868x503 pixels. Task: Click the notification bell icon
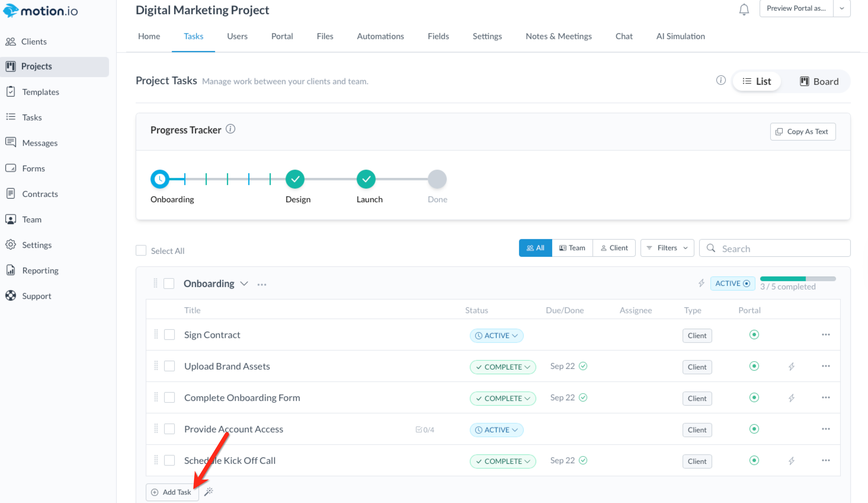coord(744,9)
